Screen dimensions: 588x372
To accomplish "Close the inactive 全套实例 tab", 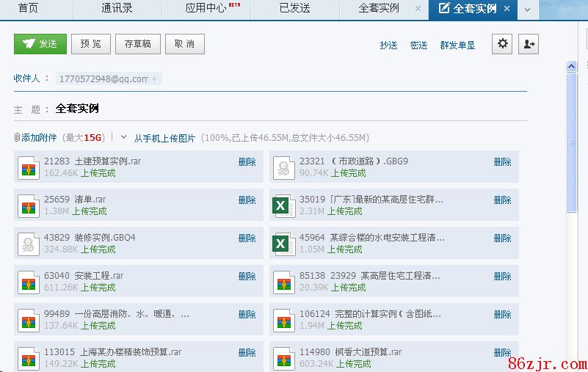I will coord(418,9).
